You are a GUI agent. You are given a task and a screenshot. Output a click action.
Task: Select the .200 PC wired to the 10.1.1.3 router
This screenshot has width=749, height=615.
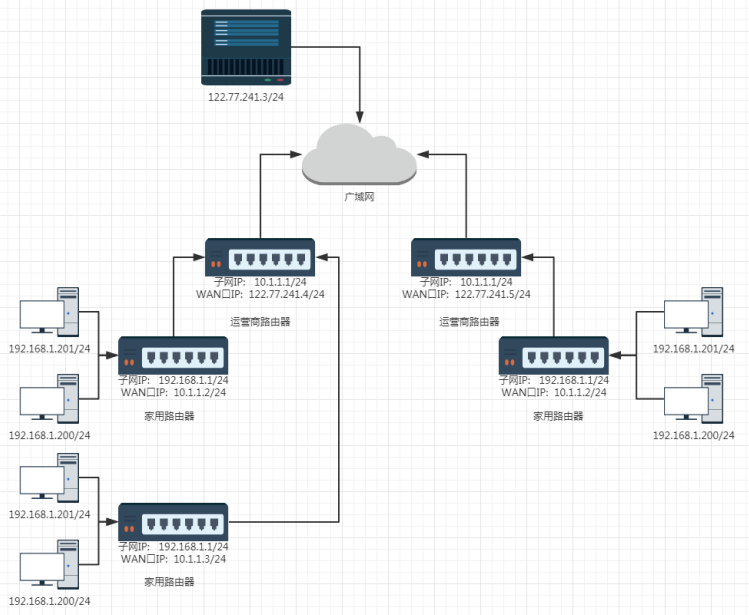[49, 565]
